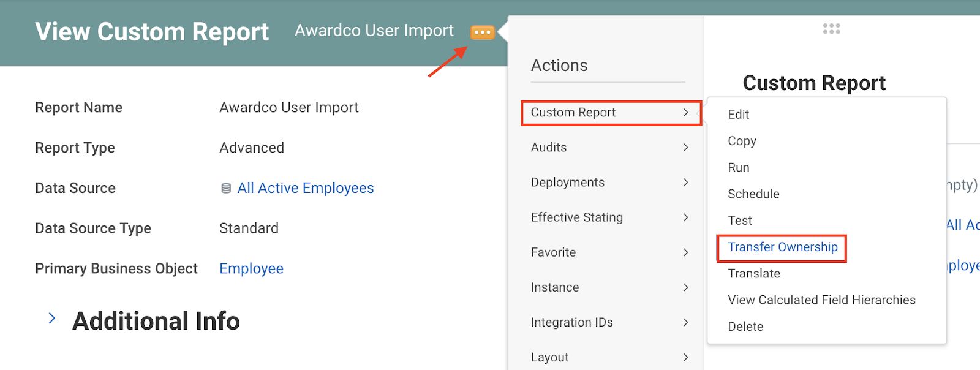Open the Effective Stating submenu
The height and width of the screenshot is (370, 980).
(609, 217)
